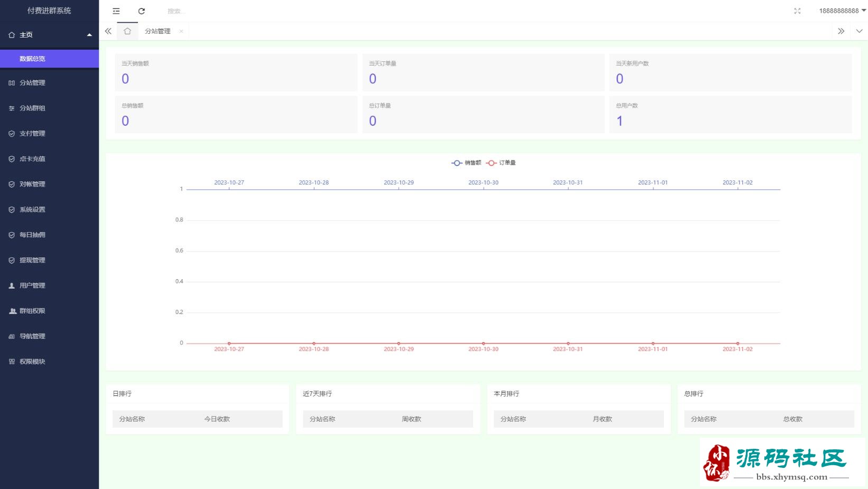Open tab options dropdown arrow

859,31
